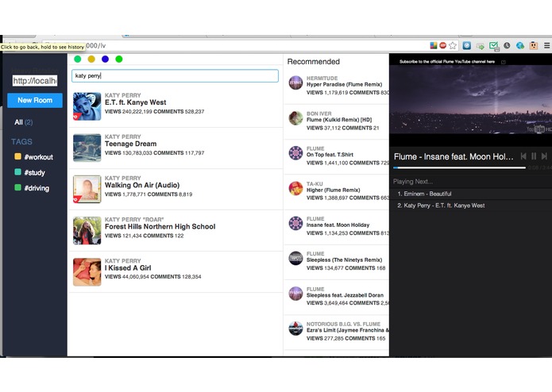The width and height of the screenshot is (552, 392).
Task: Skip to next track in player
Action: pyautogui.click(x=544, y=156)
